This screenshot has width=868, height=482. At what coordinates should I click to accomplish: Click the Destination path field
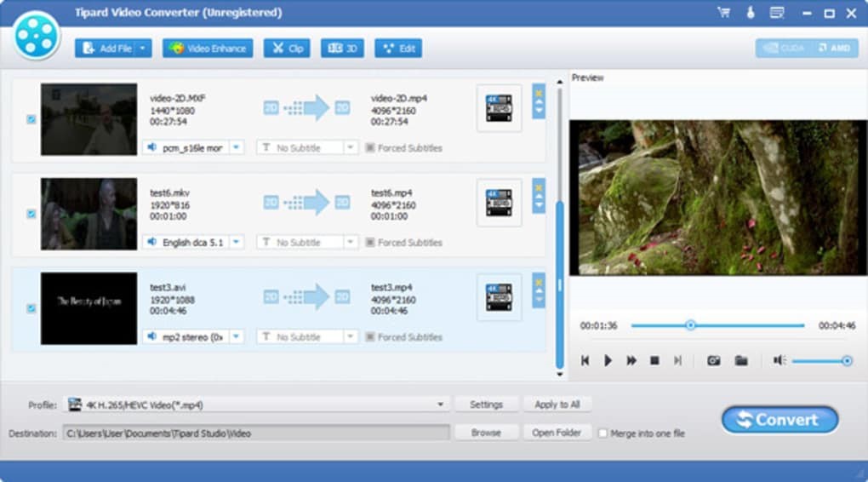[x=257, y=433]
